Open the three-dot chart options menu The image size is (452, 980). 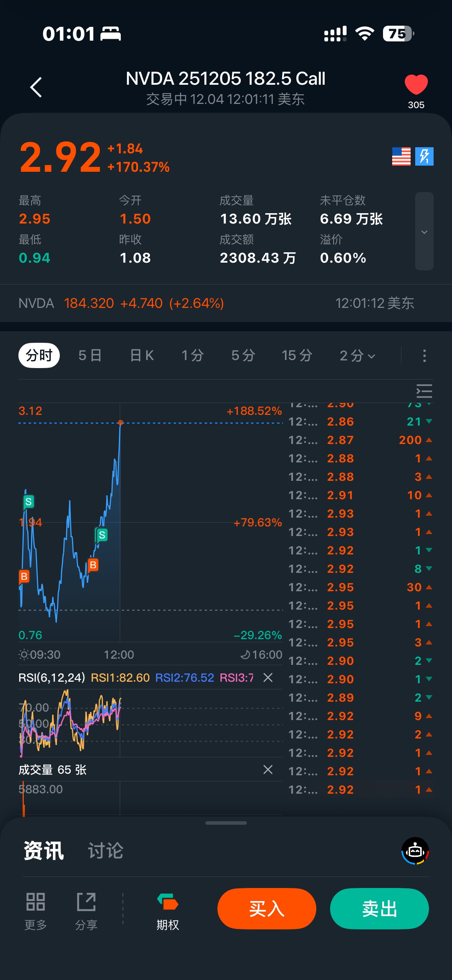(x=424, y=355)
